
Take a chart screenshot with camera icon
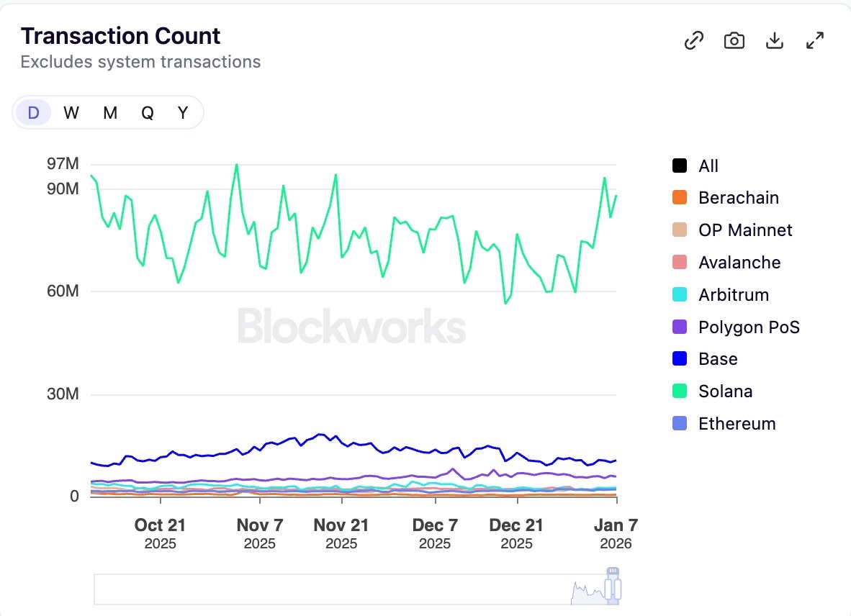click(x=734, y=41)
